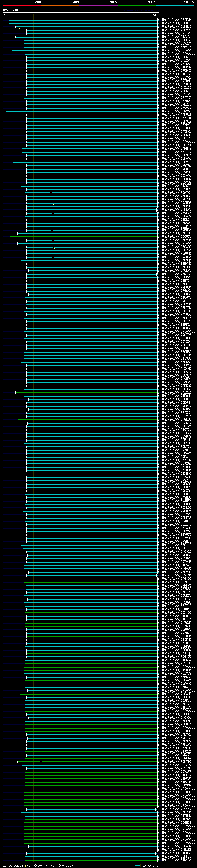Viewport: 197px width, 868px height.
Task: Click the UniRef100_A2YPV1 entry
Action: (177, 125)
